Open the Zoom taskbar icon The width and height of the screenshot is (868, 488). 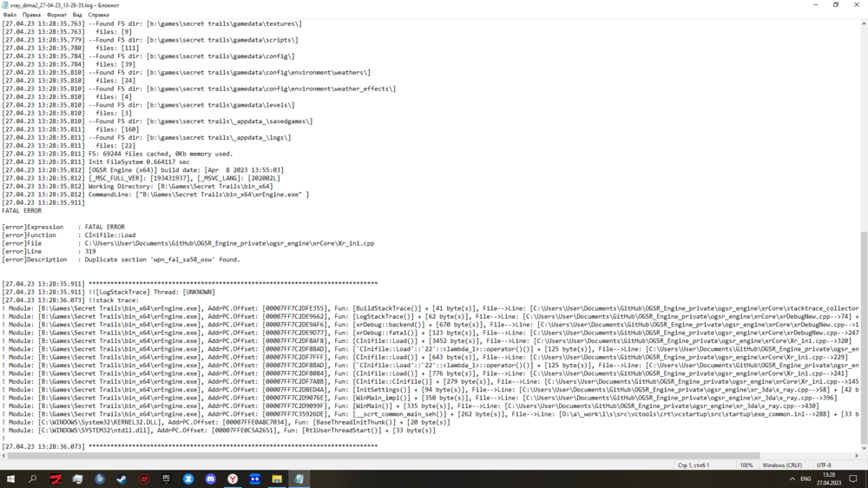coord(188,479)
